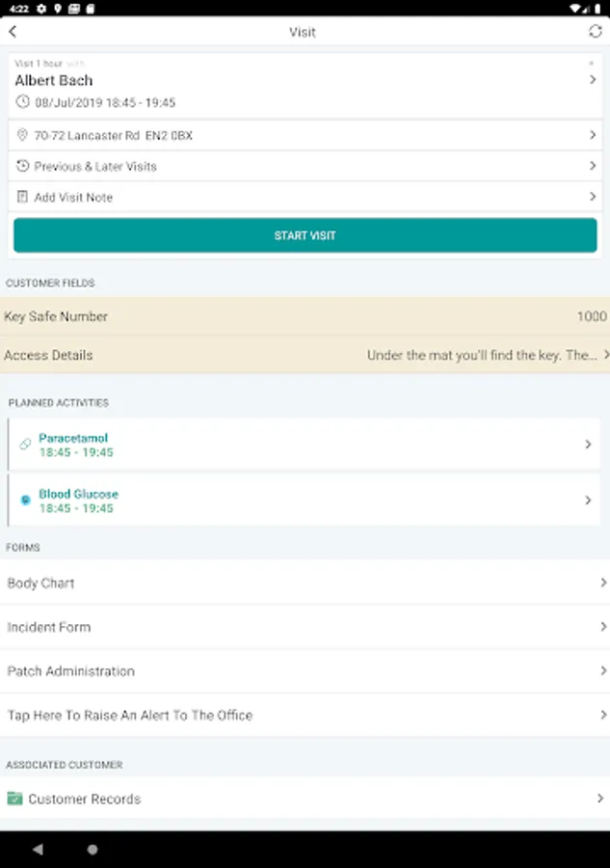Tap the back arrow icon
The image size is (610, 868).
[13, 32]
